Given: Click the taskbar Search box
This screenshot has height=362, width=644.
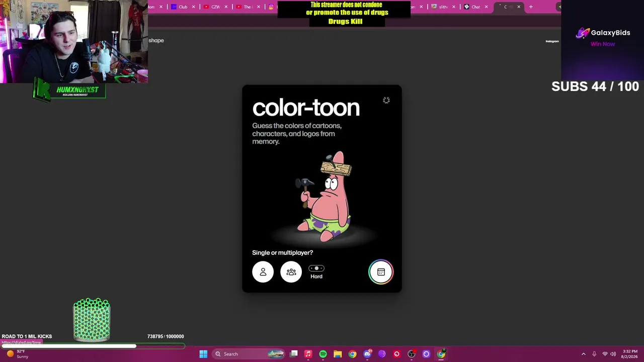Looking at the screenshot, I should click(249, 354).
